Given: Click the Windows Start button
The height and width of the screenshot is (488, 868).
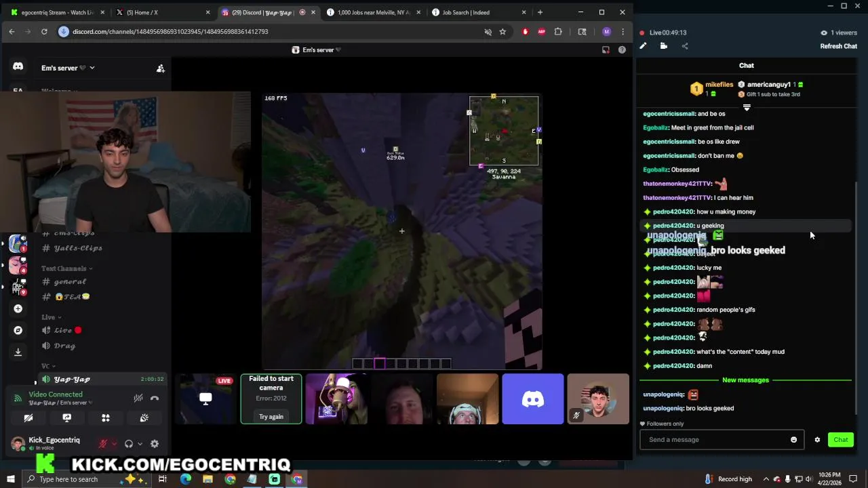Looking at the screenshot, I should point(10,479).
